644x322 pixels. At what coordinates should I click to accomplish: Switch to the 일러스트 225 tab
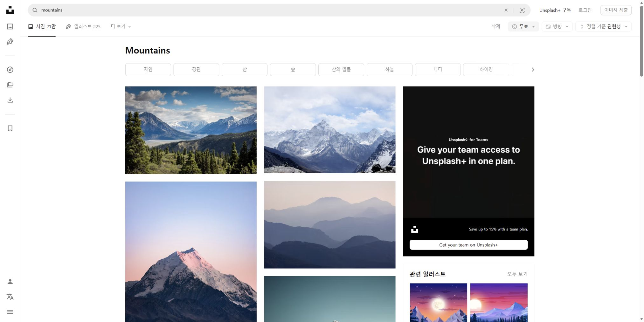pos(83,26)
